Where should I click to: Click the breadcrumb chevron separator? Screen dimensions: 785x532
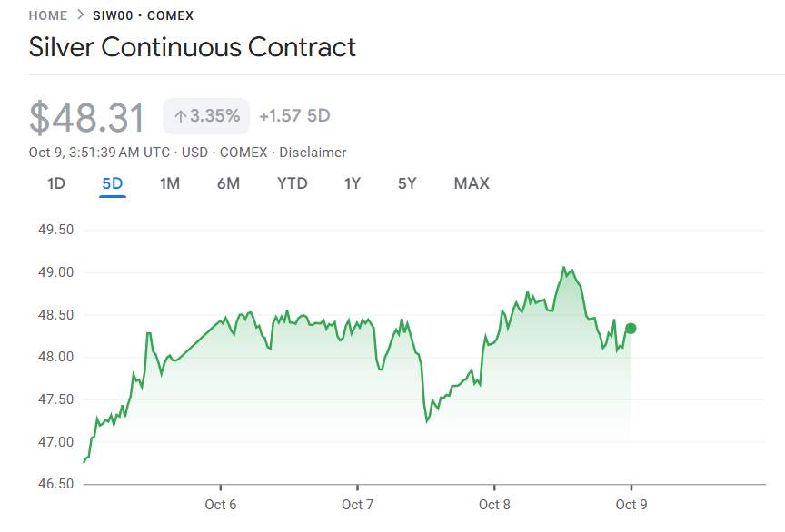click(80, 15)
